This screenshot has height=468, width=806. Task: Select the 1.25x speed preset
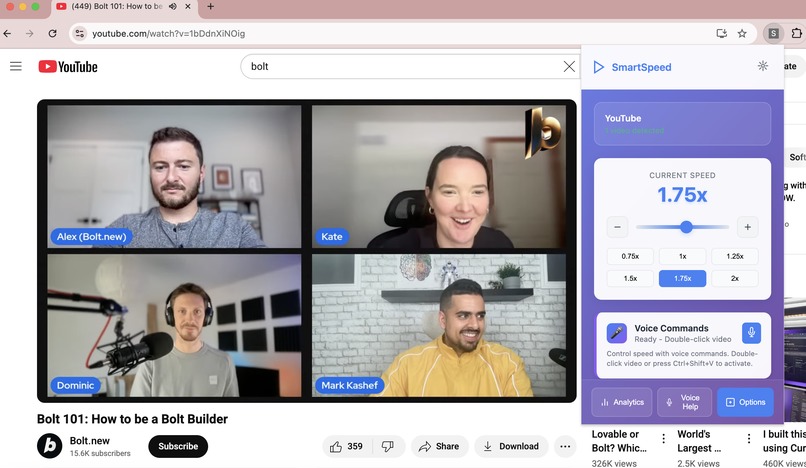[x=735, y=256]
